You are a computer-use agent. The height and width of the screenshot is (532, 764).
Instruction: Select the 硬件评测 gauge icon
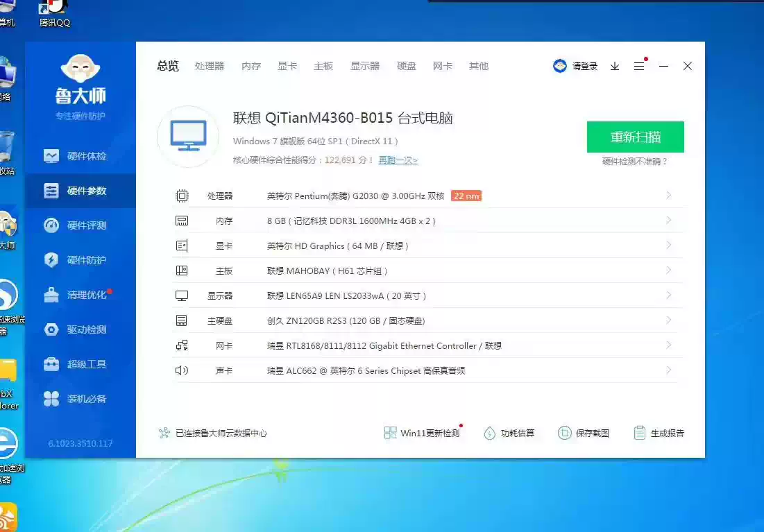coord(51,225)
